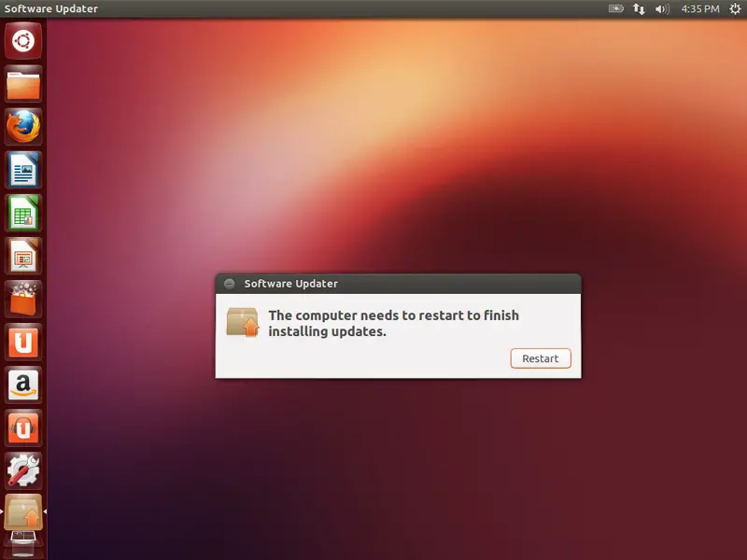
Task: Open LibreOffice Impress presentation launcher
Action: pos(22,256)
